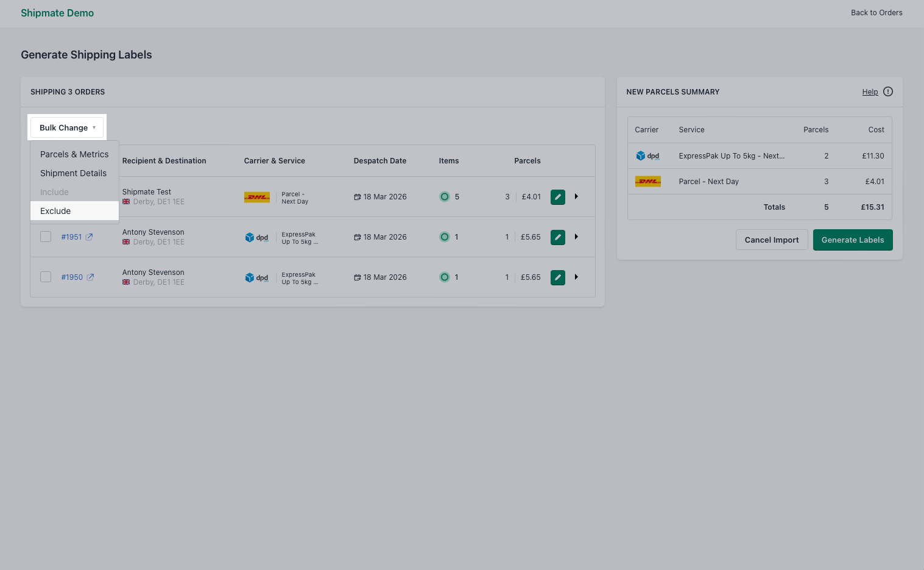Image resolution: width=924 pixels, height=570 pixels.
Task: Tick the checkbox for order #1951
Action: [x=45, y=237]
